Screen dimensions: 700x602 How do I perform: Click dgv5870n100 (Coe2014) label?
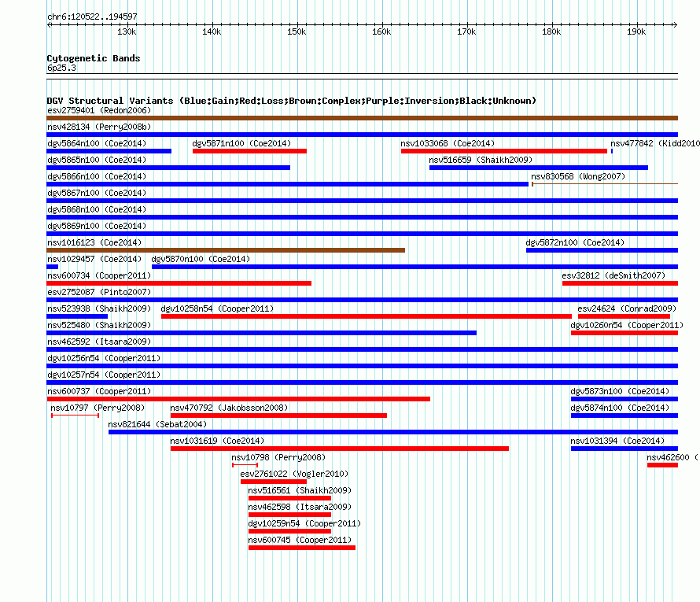tap(201, 259)
